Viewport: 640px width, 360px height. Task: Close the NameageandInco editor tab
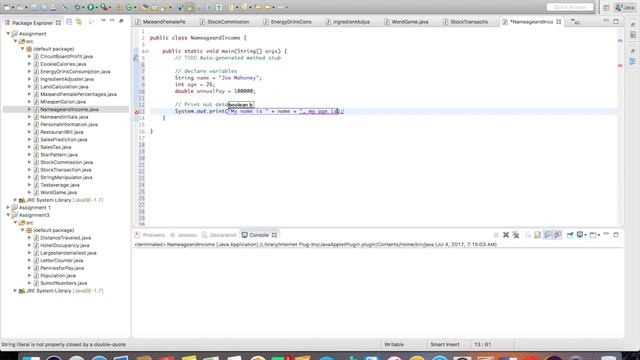(x=558, y=22)
